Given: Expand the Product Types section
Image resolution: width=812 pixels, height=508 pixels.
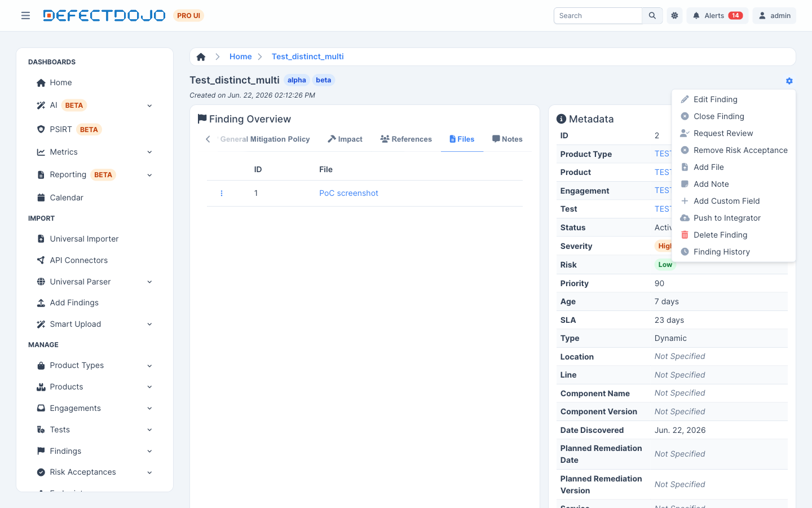Looking at the screenshot, I should (x=95, y=365).
